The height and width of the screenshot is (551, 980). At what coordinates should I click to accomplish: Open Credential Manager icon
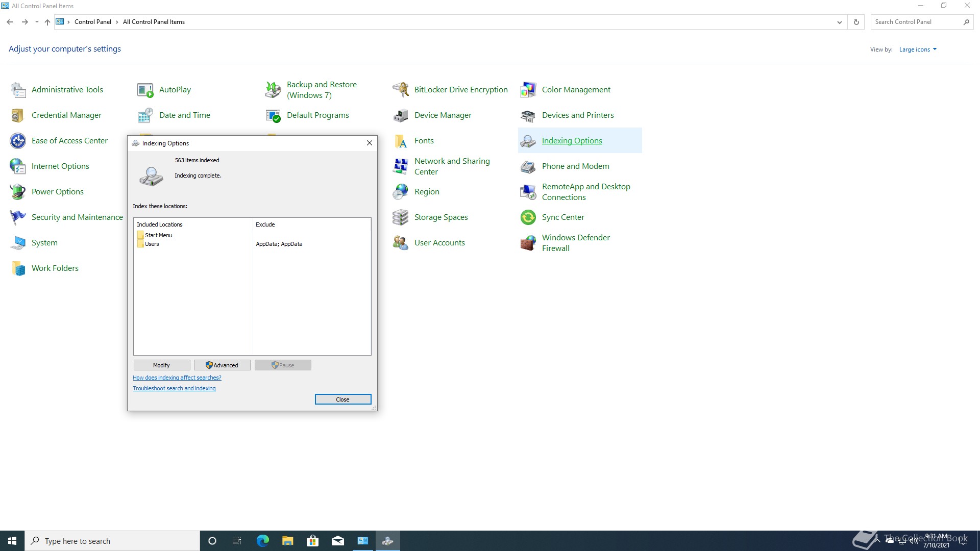click(18, 115)
